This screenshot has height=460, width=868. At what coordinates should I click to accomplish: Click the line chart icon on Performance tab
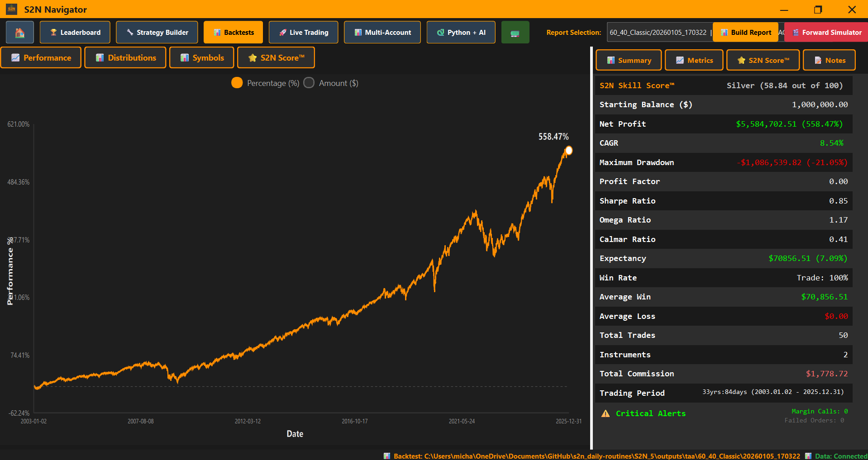[x=15, y=58]
